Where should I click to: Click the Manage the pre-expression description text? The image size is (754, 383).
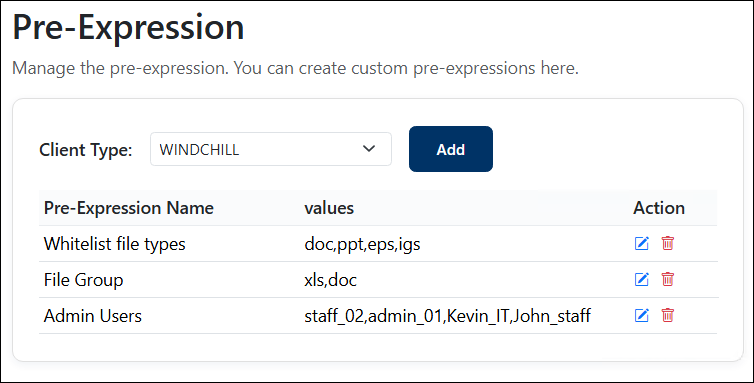click(295, 68)
